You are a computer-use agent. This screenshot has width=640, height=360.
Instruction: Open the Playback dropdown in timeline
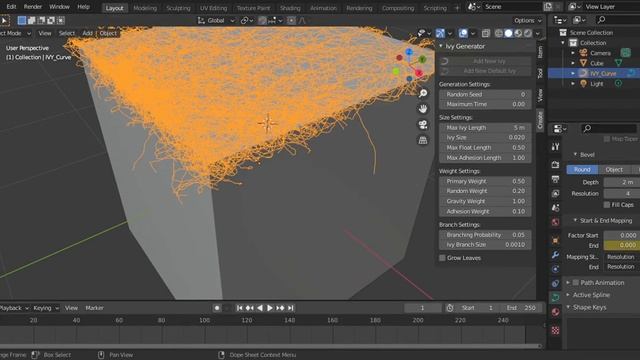[x=14, y=308]
